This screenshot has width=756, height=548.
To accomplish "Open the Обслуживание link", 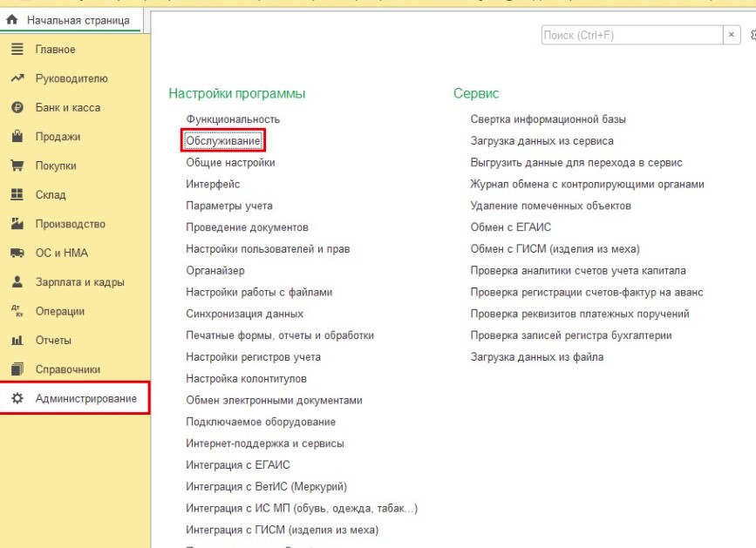I will click(222, 140).
